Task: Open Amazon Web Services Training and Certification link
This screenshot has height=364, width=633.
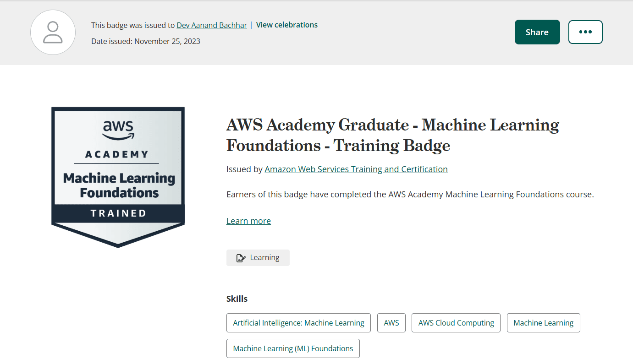Action: pos(356,169)
